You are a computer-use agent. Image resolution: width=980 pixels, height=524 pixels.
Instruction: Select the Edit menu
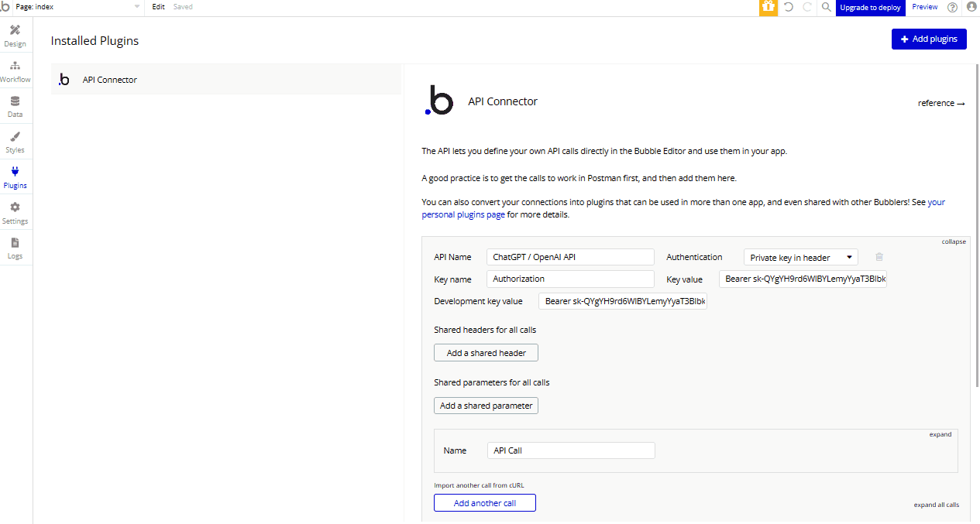[x=158, y=7]
